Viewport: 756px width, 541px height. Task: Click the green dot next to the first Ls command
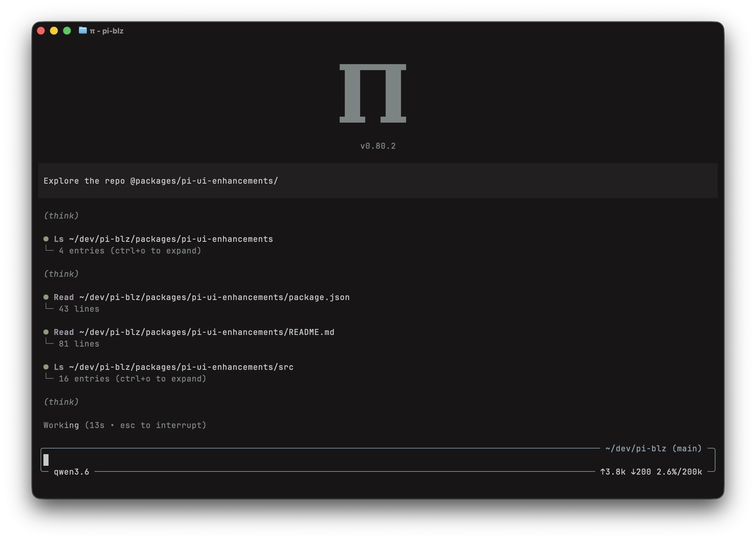(46, 239)
